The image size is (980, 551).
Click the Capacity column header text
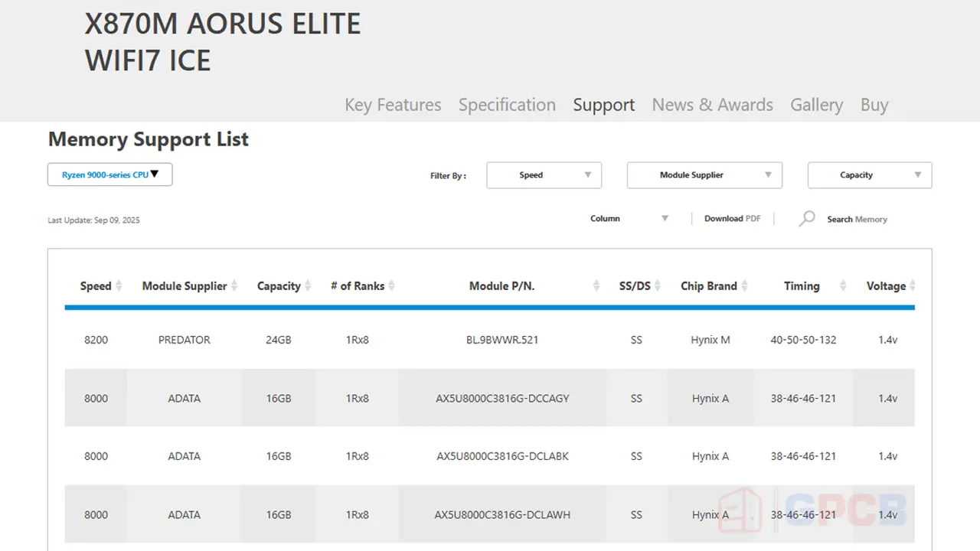279,286
